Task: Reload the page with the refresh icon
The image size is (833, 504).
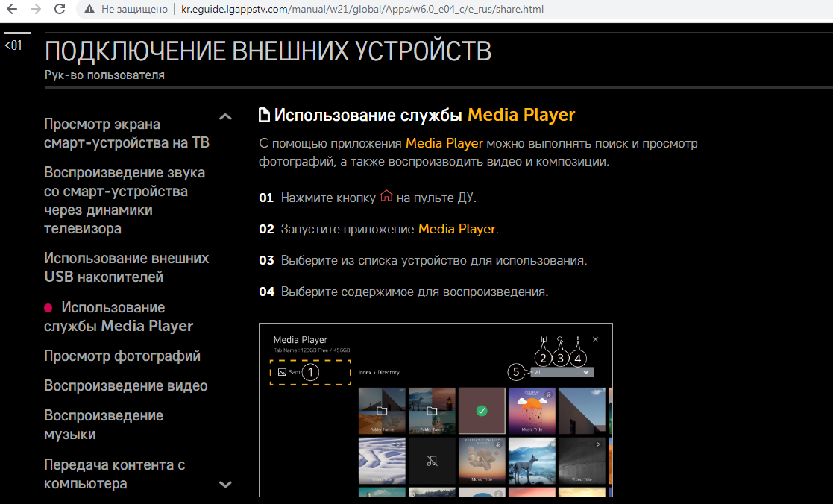Action: pos(60,10)
